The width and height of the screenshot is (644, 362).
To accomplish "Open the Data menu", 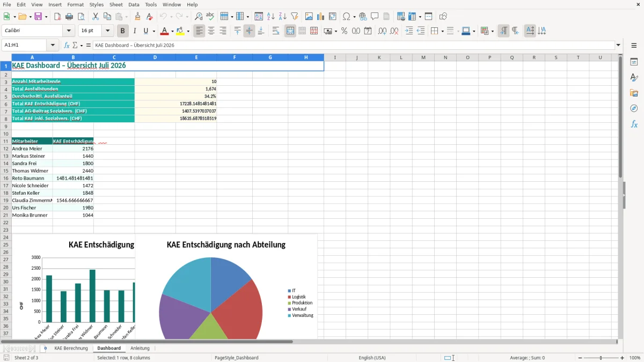I will (x=134, y=4).
